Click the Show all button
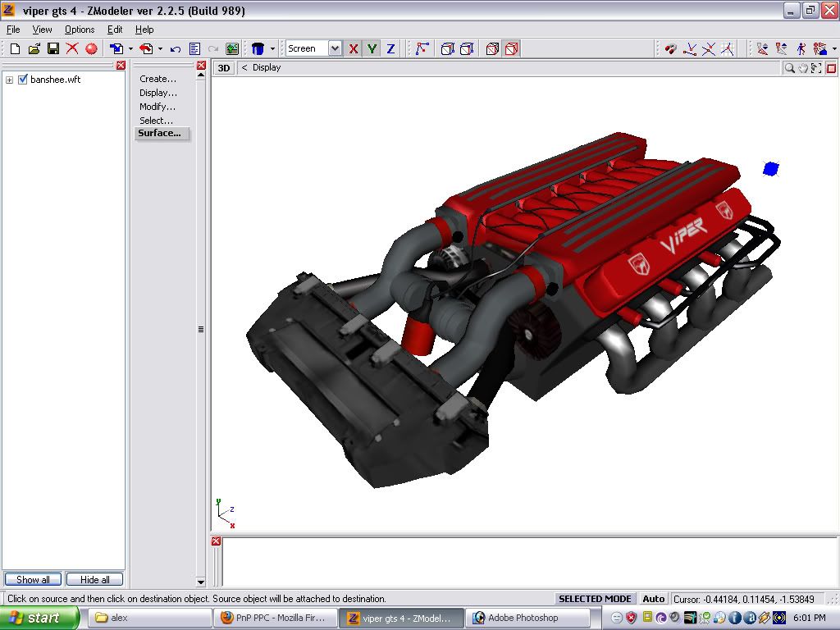Image resolution: width=840 pixels, height=630 pixels. pos(33,579)
